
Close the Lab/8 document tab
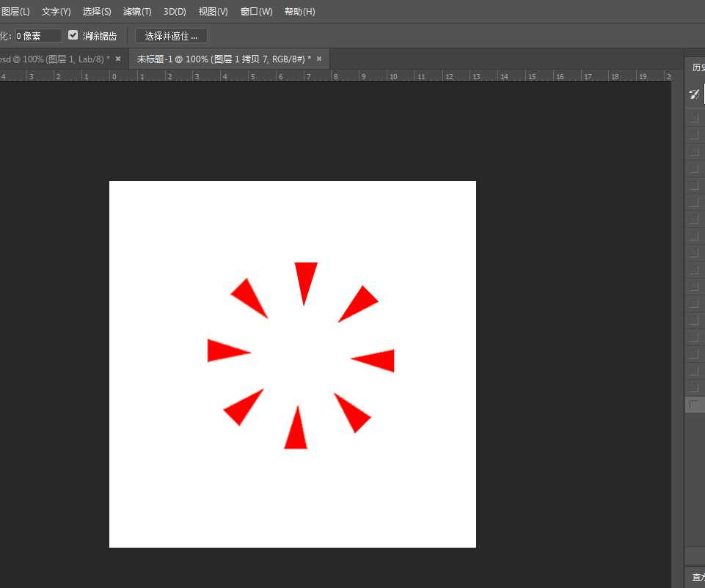pos(118,59)
